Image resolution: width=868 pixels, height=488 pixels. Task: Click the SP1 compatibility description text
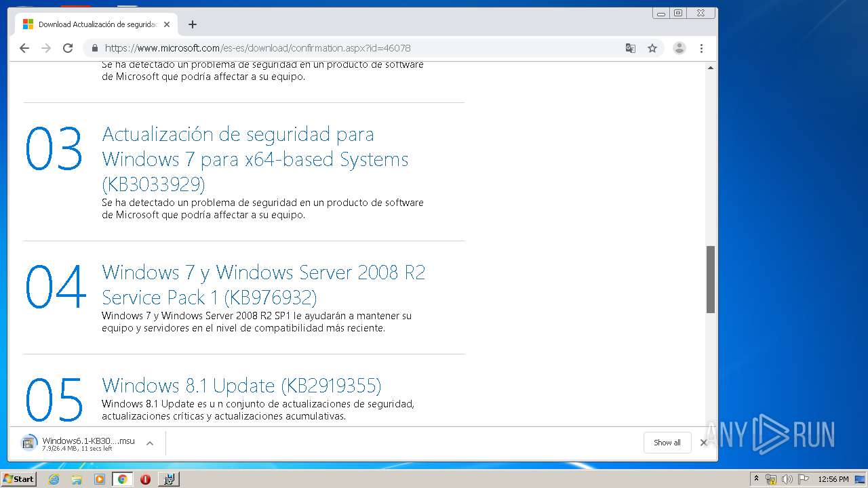tap(256, 322)
